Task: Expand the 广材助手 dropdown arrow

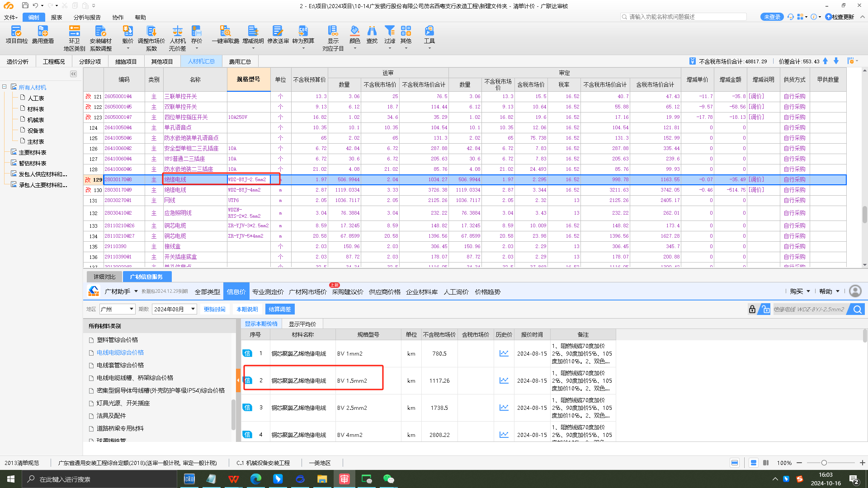Action: pos(136,291)
